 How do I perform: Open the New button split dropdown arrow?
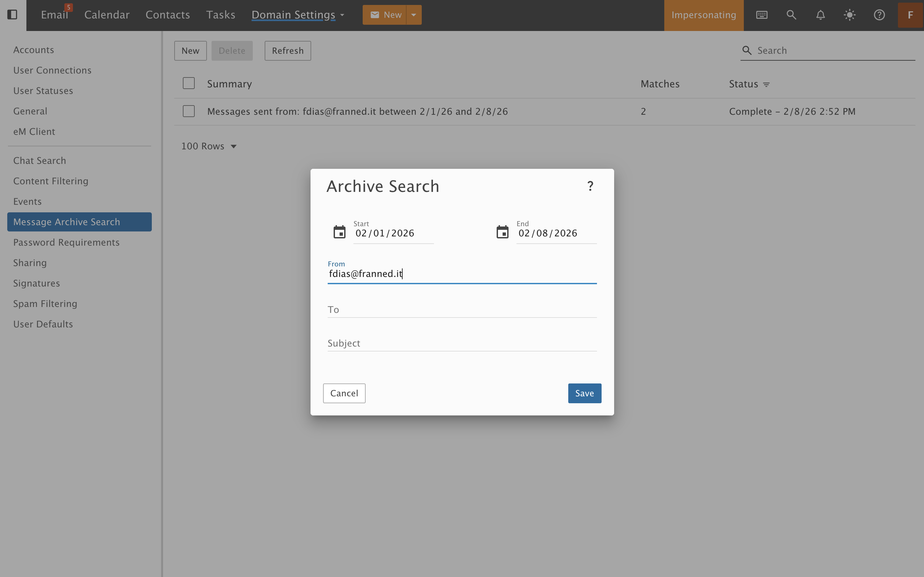pyautogui.click(x=413, y=15)
